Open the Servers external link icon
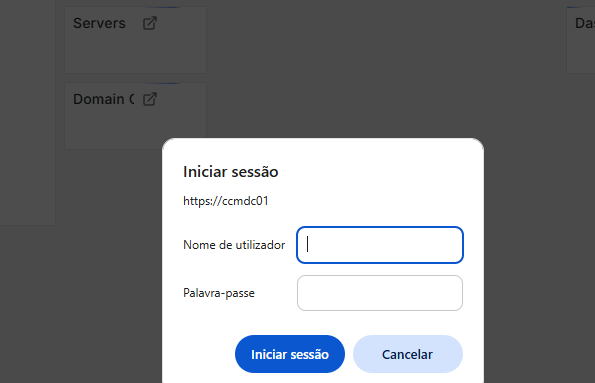 (x=150, y=23)
